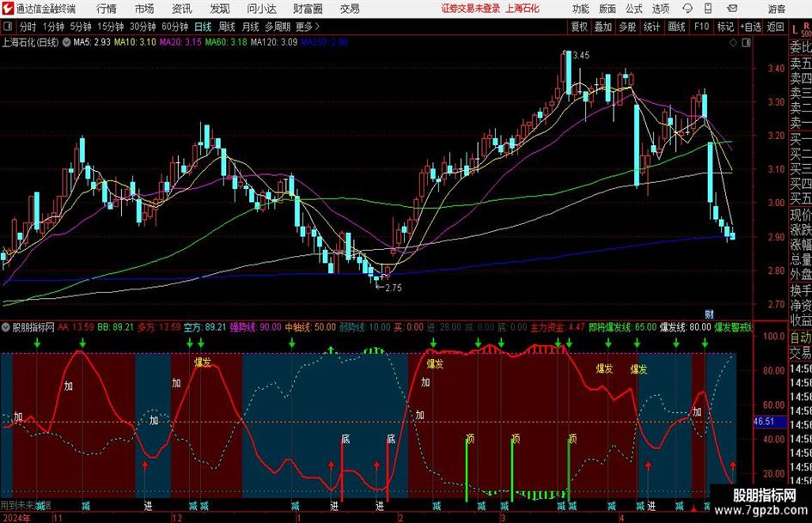This screenshot has width=812, height=523.
Task: Select the 15分钟 period
Action: 111,27
